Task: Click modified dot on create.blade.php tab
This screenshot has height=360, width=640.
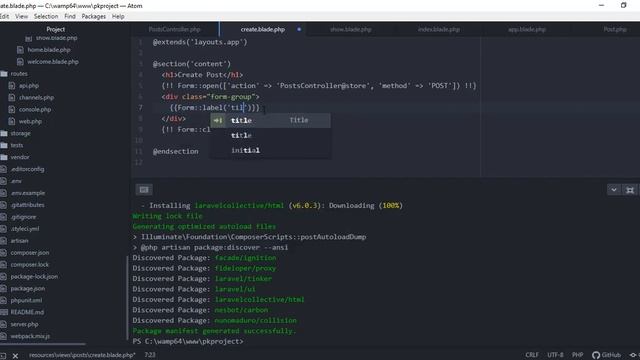Action: click(x=299, y=29)
